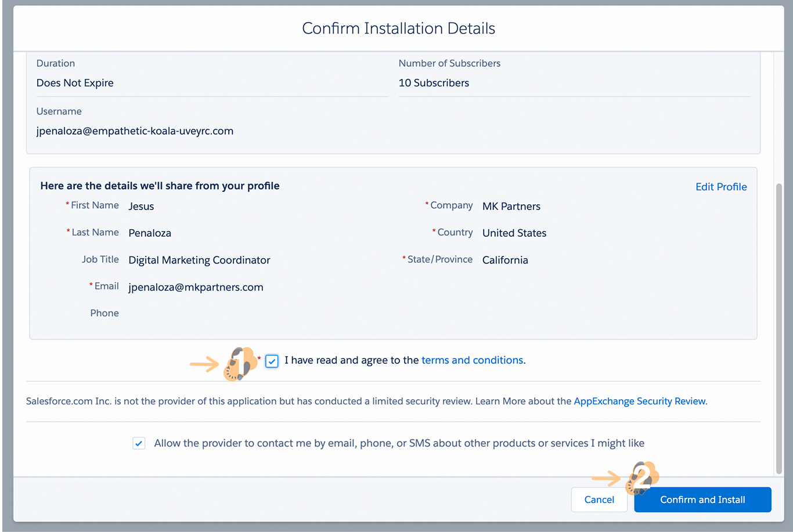Click the Country value United States
The image size is (793, 532).
click(x=514, y=233)
